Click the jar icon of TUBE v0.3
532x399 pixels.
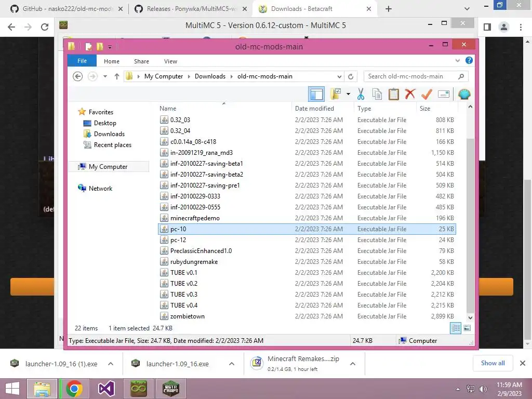coord(164,294)
